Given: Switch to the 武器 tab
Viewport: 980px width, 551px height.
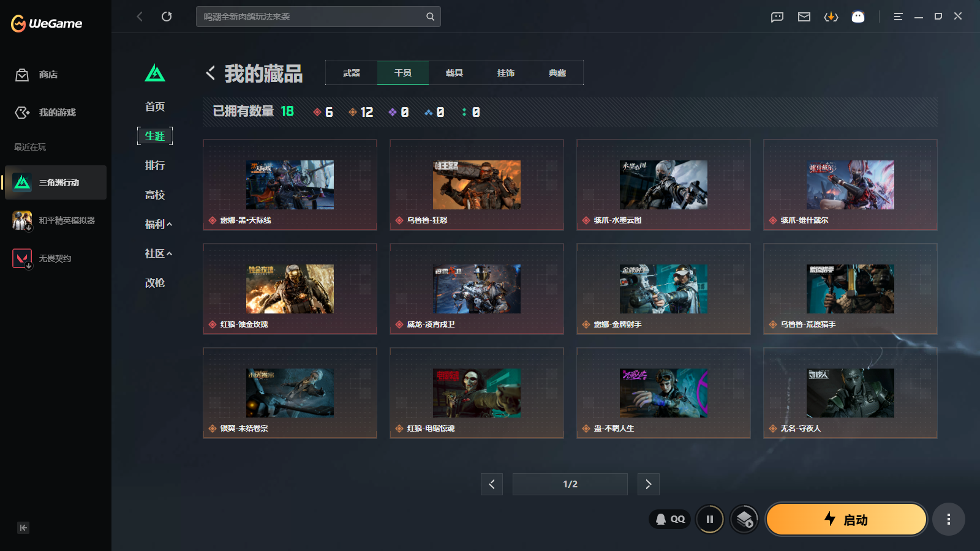Looking at the screenshot, I should (352, 73).
